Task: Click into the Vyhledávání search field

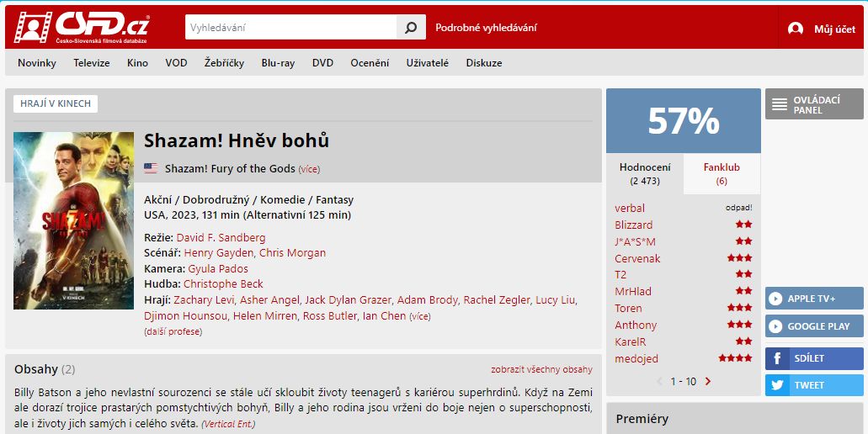Action: tap(290, 27)
